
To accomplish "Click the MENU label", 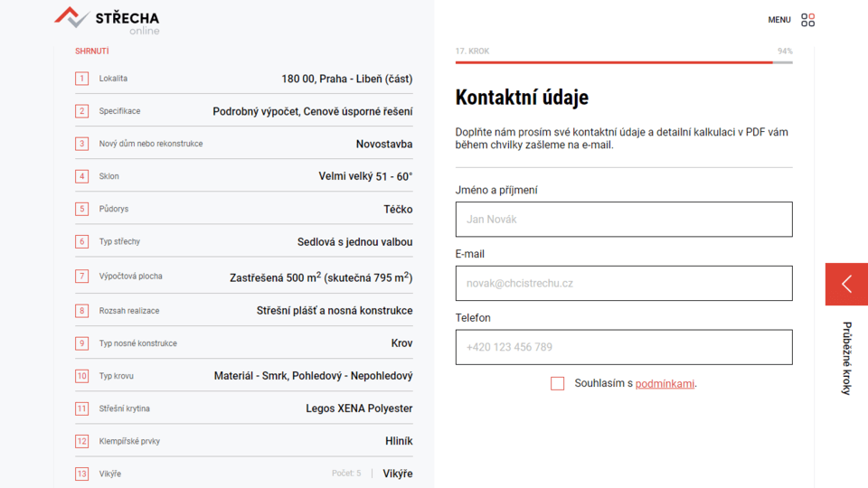I will pos(778,20).
